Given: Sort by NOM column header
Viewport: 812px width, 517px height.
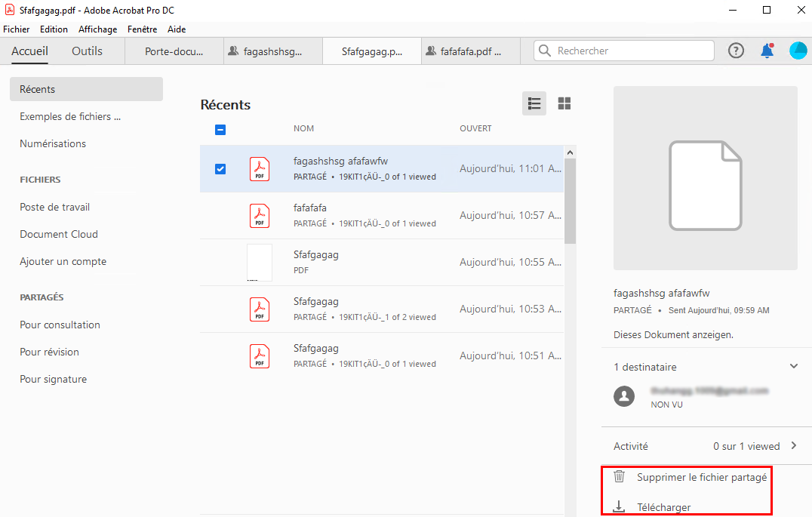Looking at the screenshot, I should [303, 128].
